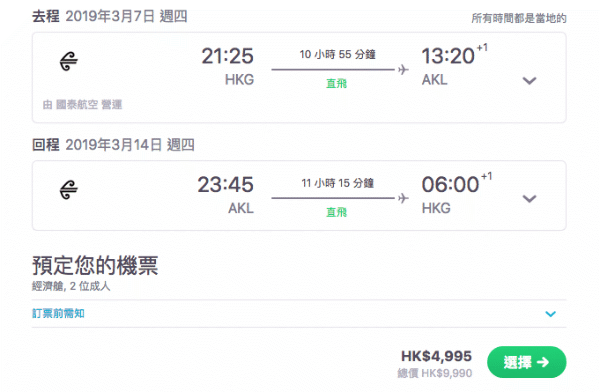The image size is (600, 392).
Task: Click the return 直飛 direct label
Action: click(x=336, y=212)
